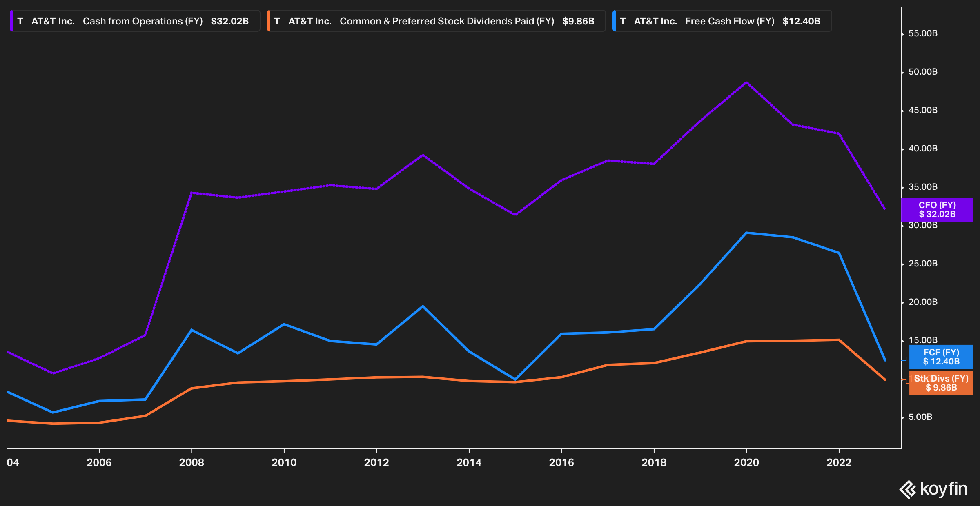The image size is (980, 506).
Task: Select Common & Preferred Stock Dividends Paid label
Action: pos(447,21)
